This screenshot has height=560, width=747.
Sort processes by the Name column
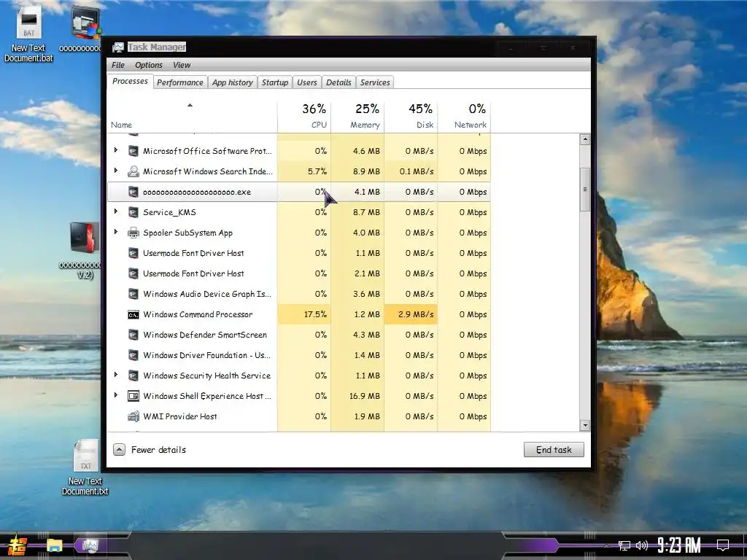192,117
